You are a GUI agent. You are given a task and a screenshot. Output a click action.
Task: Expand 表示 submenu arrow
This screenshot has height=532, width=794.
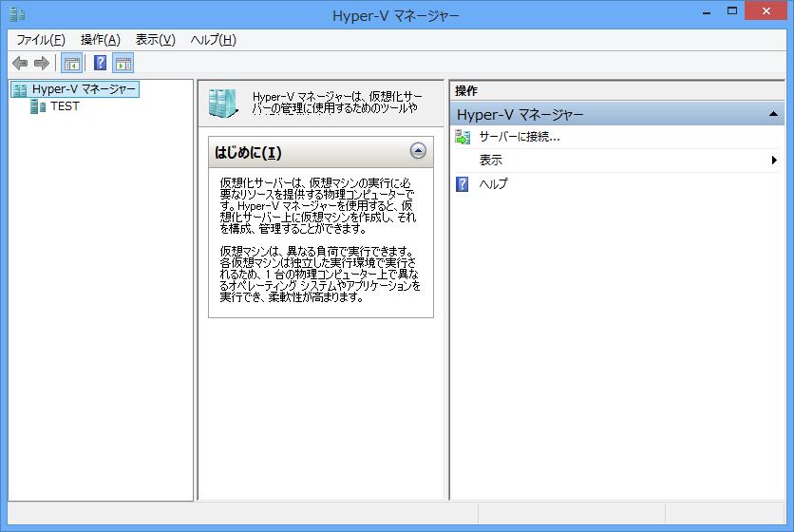(774, 161)
